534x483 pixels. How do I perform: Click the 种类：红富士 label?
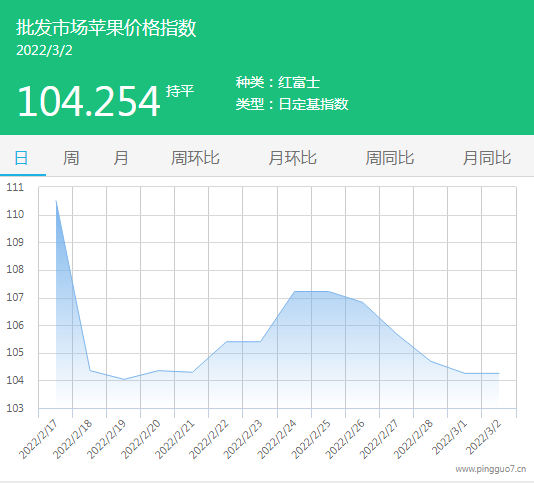click(278, 82)
